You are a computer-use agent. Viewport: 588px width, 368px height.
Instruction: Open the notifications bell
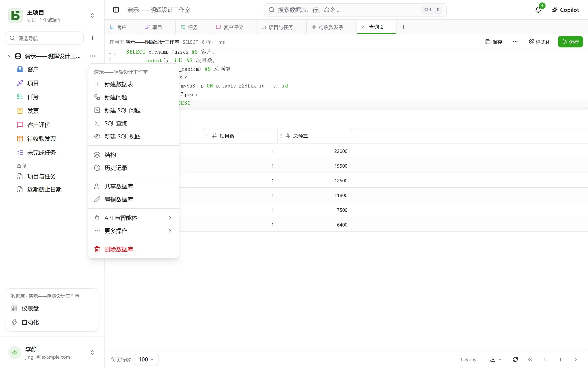(538, 10)
